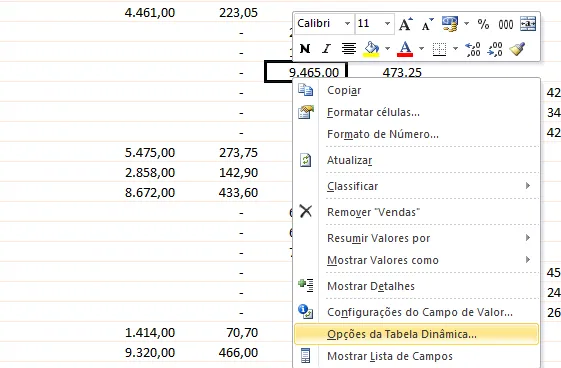Open the Calibri font name dropdown
The height and width of the screenshot is (368, 561).
click(347, 24)
